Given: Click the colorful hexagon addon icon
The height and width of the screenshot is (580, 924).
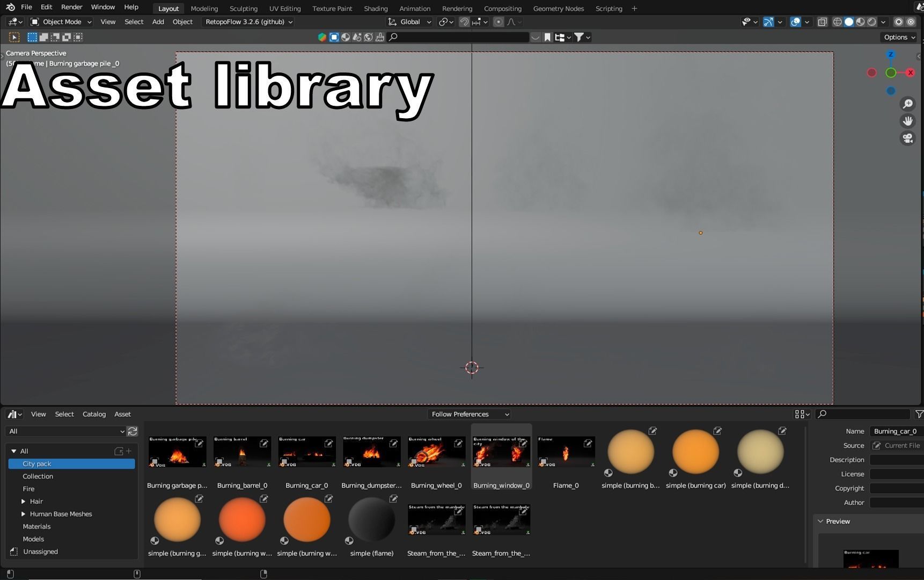Looking at the screenshot, I should point(322,37).
